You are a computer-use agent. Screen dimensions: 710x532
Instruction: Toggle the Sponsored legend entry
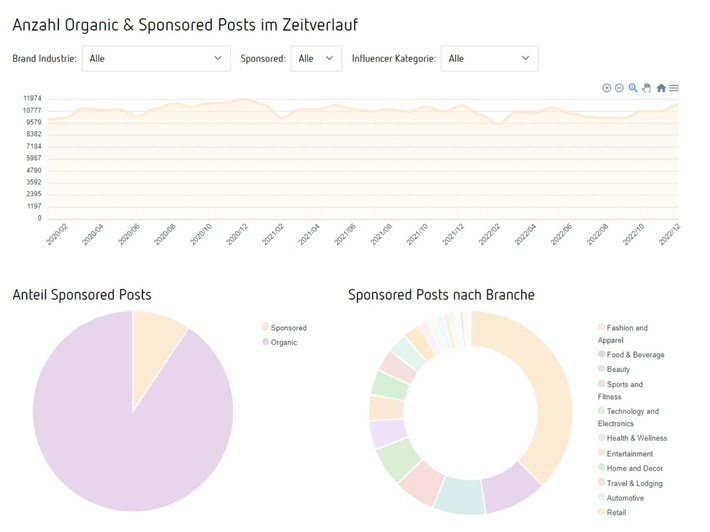point(288,328)
